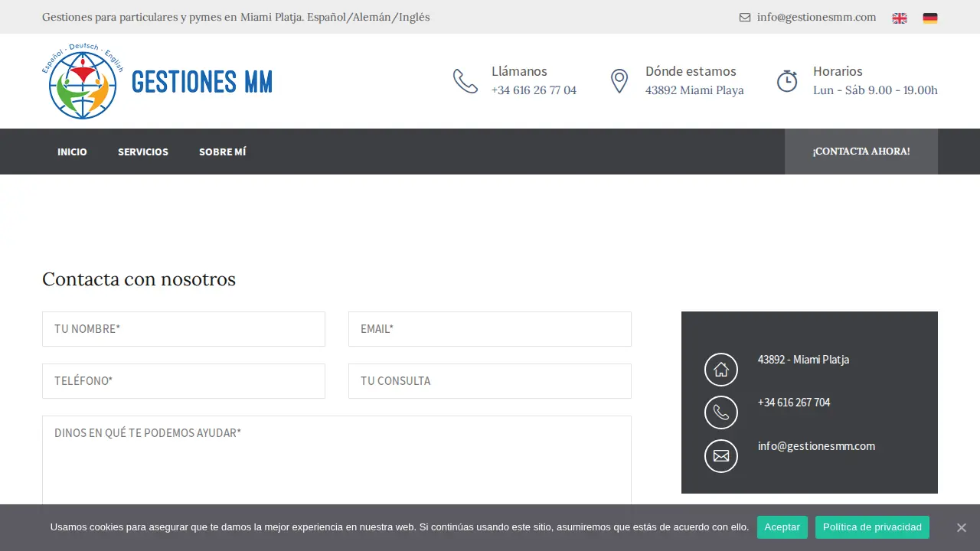Click the envelope icon in top bar
This screenshot has width=980, height=551.
click(745, 18)
